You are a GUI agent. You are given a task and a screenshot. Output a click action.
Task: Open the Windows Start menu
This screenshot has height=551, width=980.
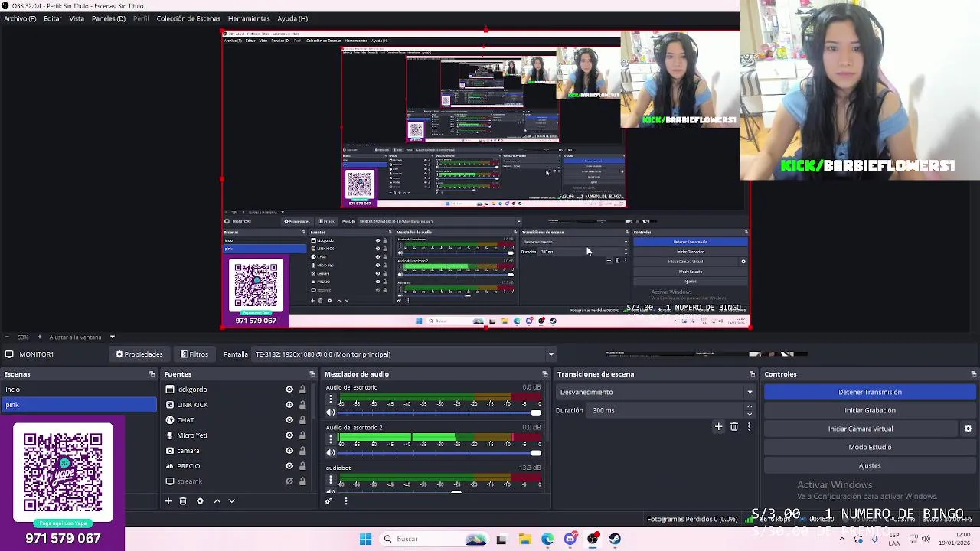(x=365, y=539)
